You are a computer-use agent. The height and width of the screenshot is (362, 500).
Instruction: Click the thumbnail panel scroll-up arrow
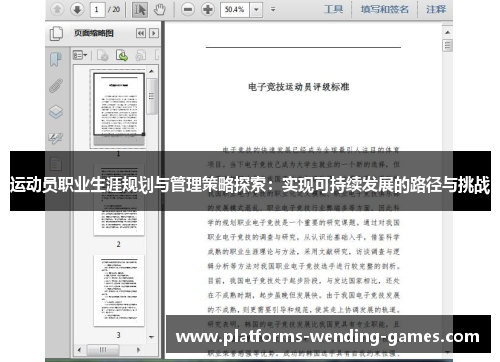[x=152, y=71]
